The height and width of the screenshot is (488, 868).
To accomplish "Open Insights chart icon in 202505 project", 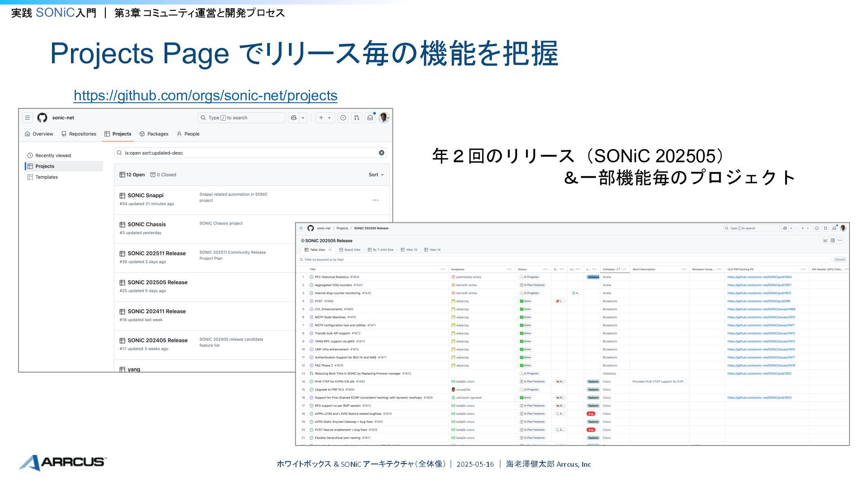I will (x=825, y=240).
